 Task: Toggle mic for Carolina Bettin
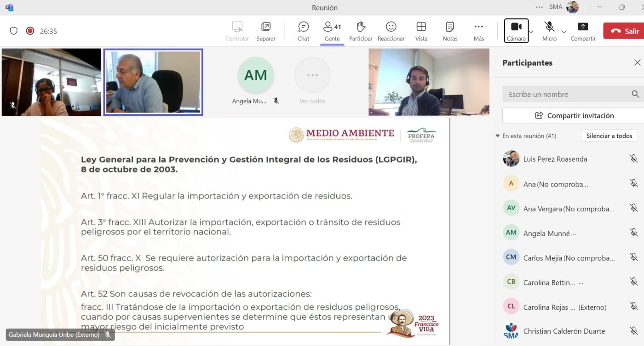point(633,282)
